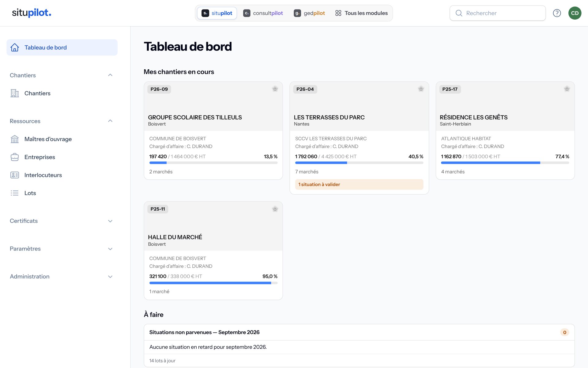Click the bank icon for Maîtres d'ouvrage
This screenshot has width=588, height=368.
(15, 139)
